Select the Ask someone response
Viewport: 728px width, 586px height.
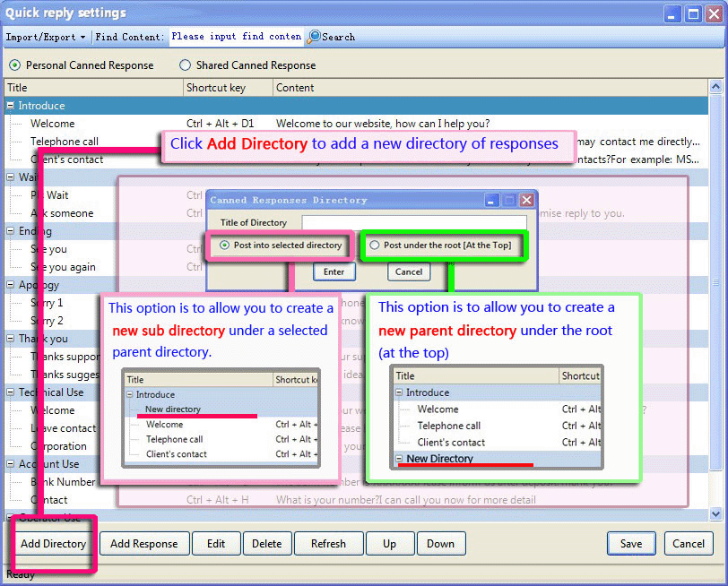click(62, 213)
